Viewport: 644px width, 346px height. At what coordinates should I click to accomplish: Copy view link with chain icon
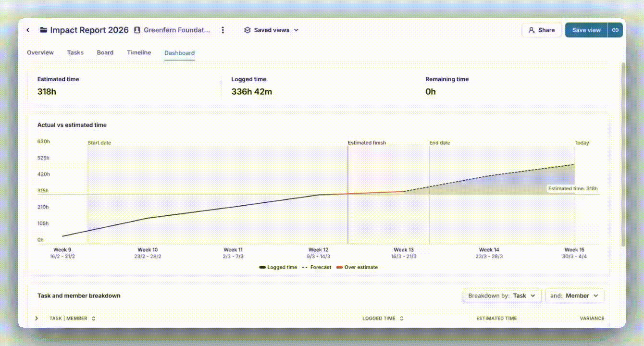[615, 30]
